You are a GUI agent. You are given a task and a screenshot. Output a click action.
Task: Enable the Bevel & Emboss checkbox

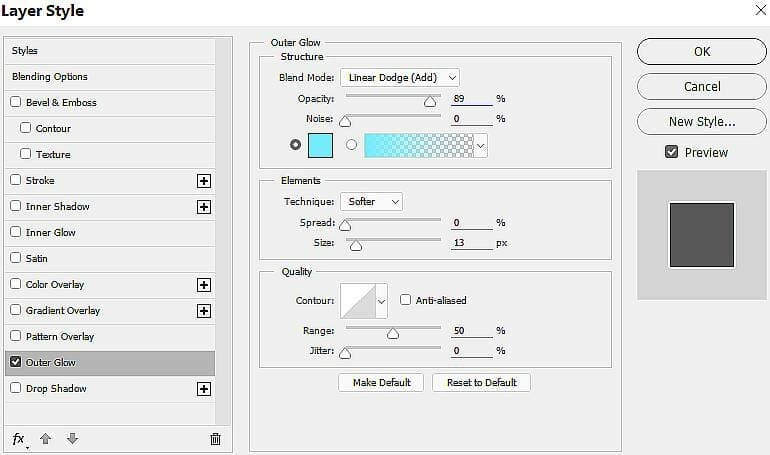pyautogui.click(x=16, y=102)
